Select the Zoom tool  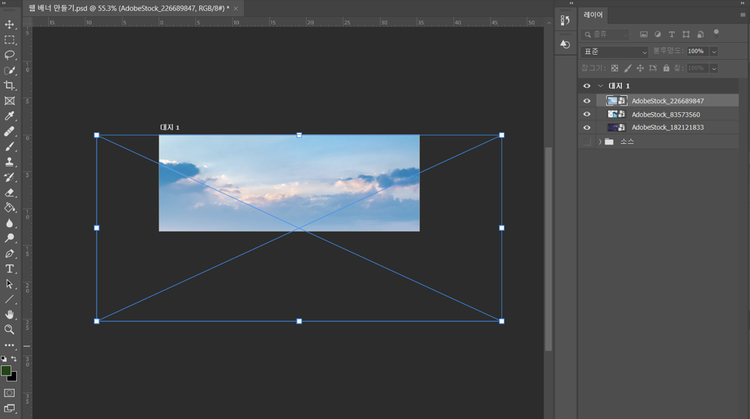(10, 329)
